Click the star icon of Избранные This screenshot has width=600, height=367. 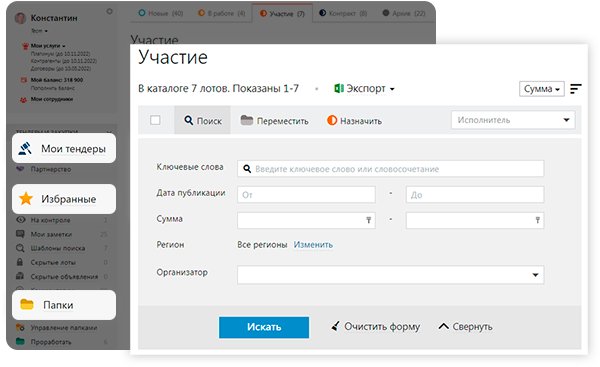click(26, 199)
